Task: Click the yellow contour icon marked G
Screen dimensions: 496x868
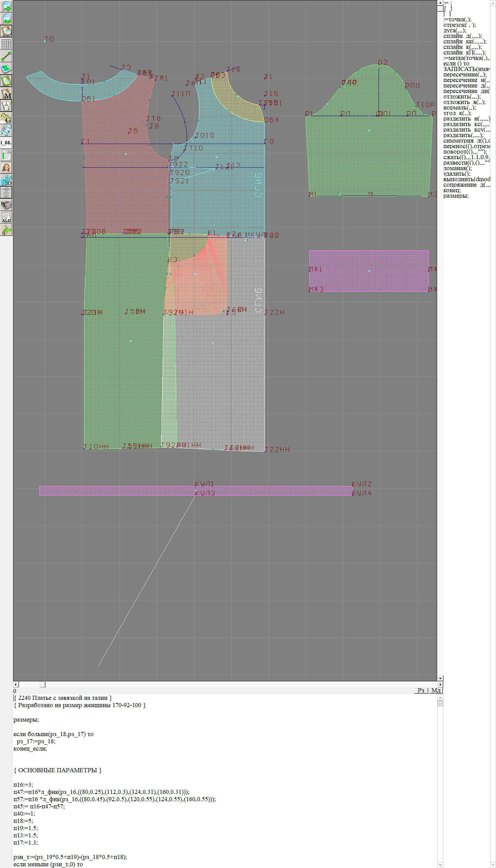Action: click(6, 118)
